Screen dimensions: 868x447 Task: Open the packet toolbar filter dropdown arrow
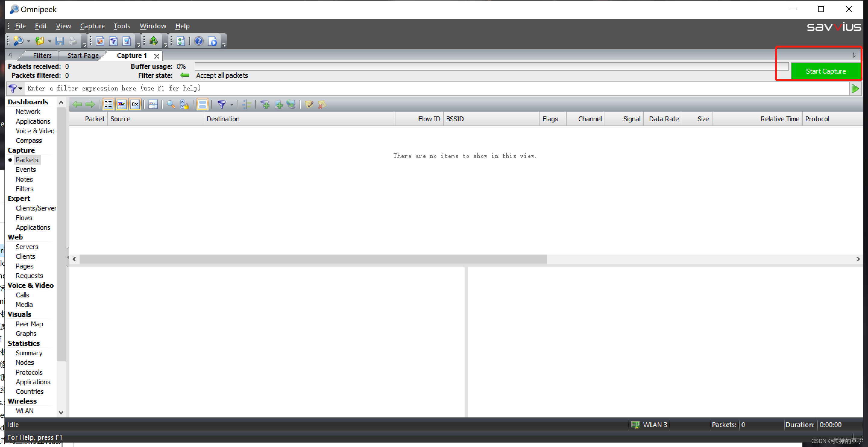(231, 105)
